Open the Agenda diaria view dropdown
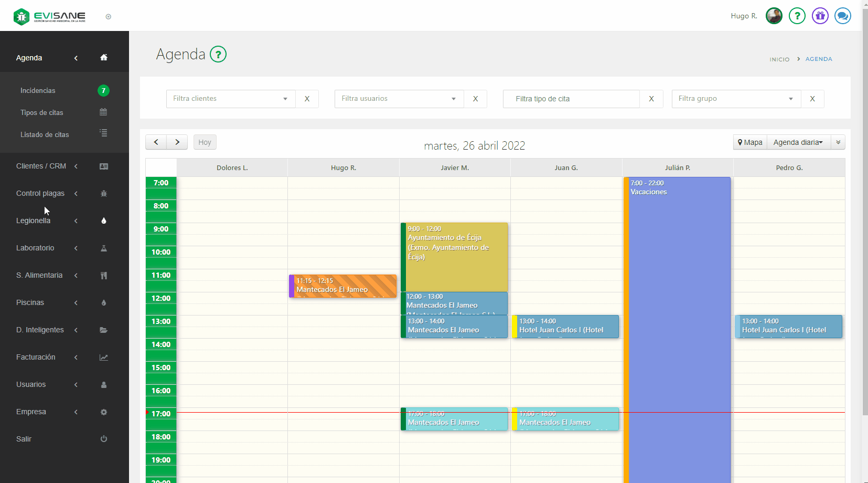The width and height of the screenshot is (868, 483). [x=798, y=142]
